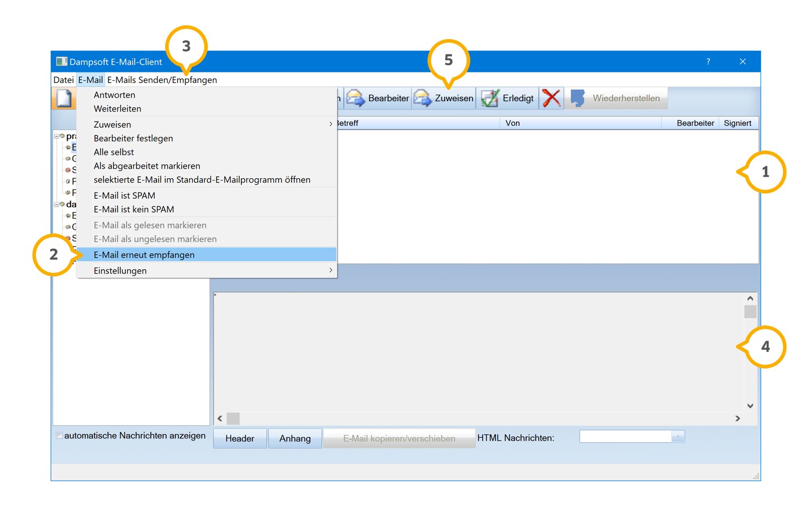812x532 pixels.
Task: Click the Signiert column header
Action: click(x=738, y=123)
